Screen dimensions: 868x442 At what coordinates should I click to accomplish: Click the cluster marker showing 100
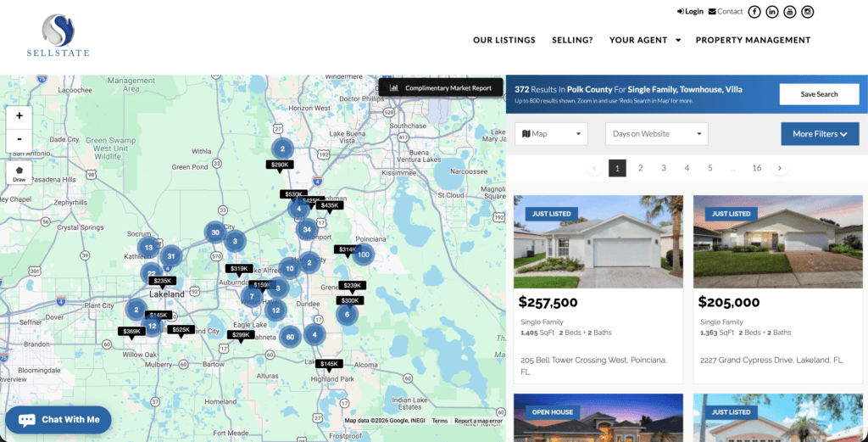coord(363,255)
